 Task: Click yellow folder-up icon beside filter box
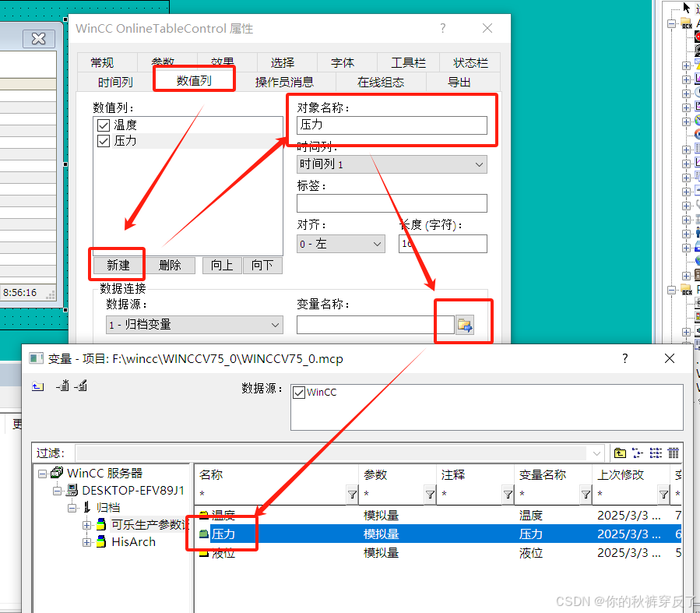[620, 453]
